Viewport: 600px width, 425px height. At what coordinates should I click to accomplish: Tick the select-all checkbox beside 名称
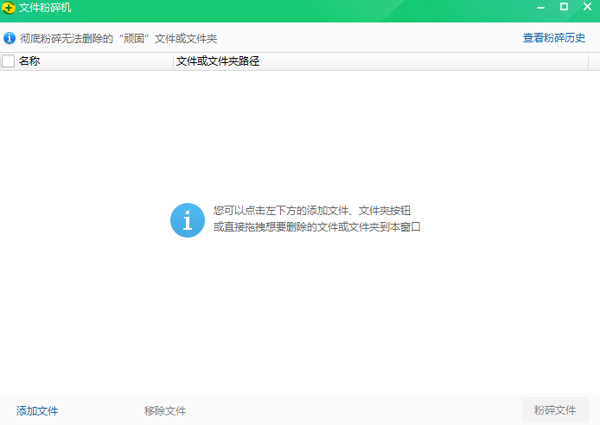9,61
